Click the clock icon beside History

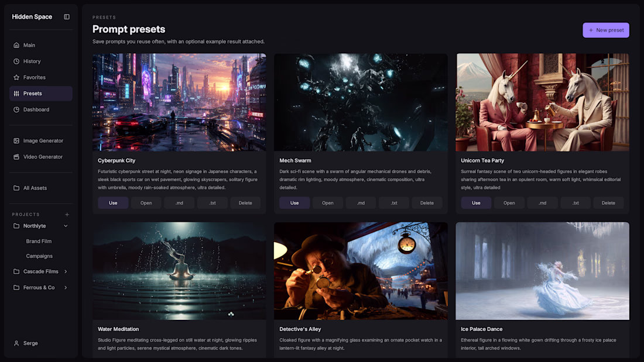pyautogui.click(x=16, y=61)
